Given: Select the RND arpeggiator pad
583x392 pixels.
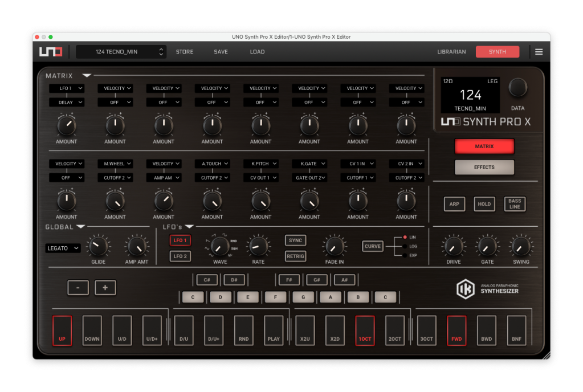Looking at the screenshot, I should click(243, 330).
